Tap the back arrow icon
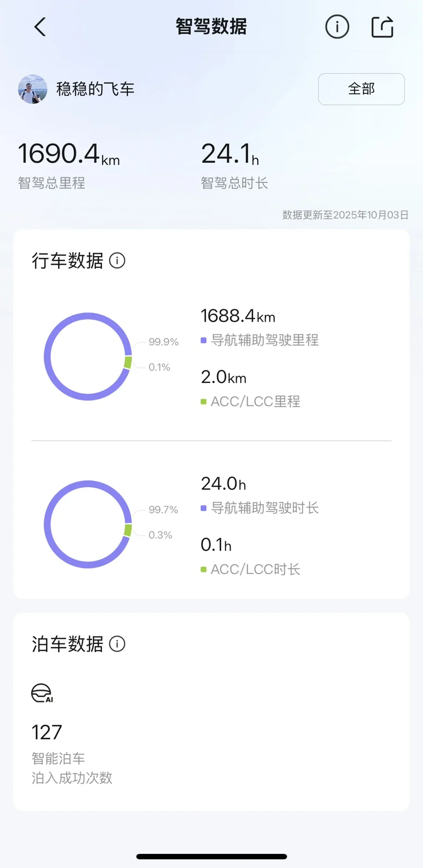The width and height of the screenshot is (423, 868). click(40, 27)
